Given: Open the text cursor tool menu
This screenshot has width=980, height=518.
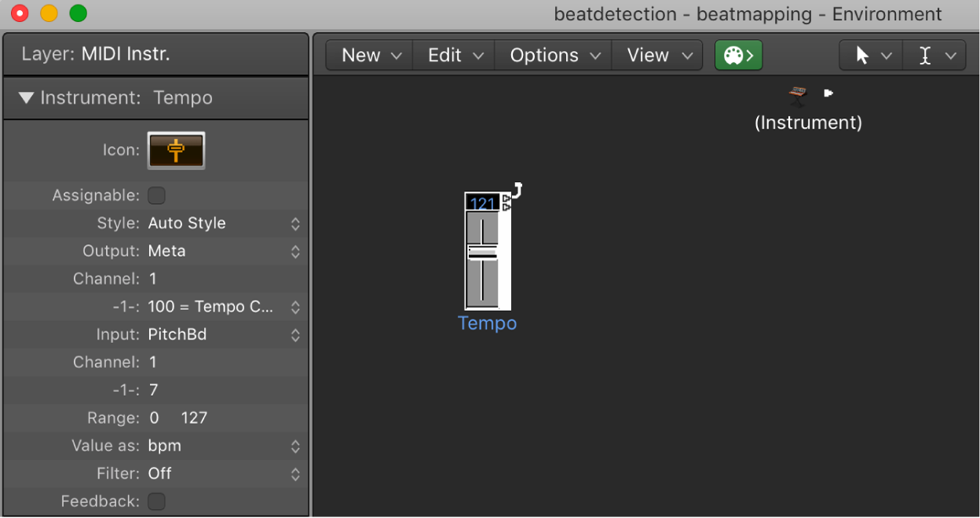Looking at the screenshot, I should (x=934, y=56).
